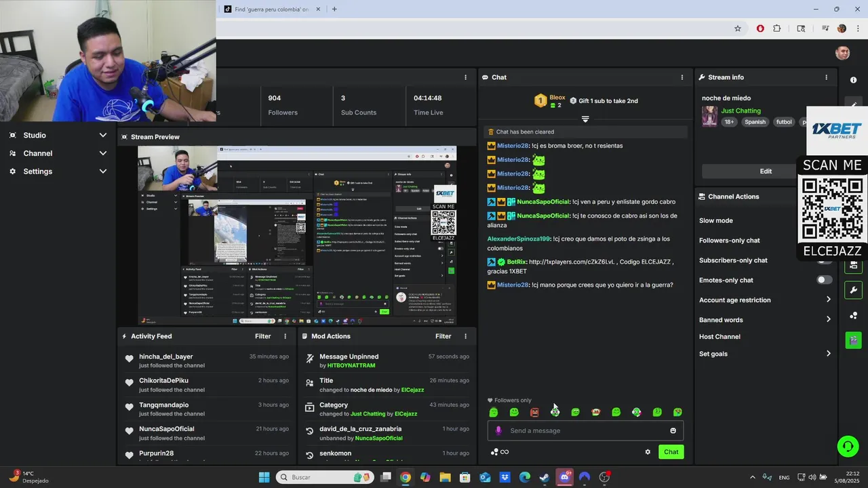Screen dimensions: 868x488
Task: Open the browser extensions puzzle icon
Action: pos(777,28)
